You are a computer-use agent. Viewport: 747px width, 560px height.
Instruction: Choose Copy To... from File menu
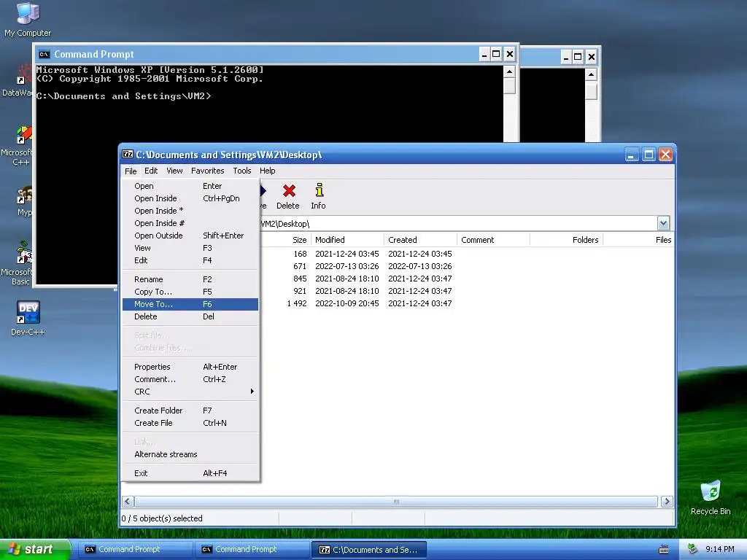coord(190,292)
